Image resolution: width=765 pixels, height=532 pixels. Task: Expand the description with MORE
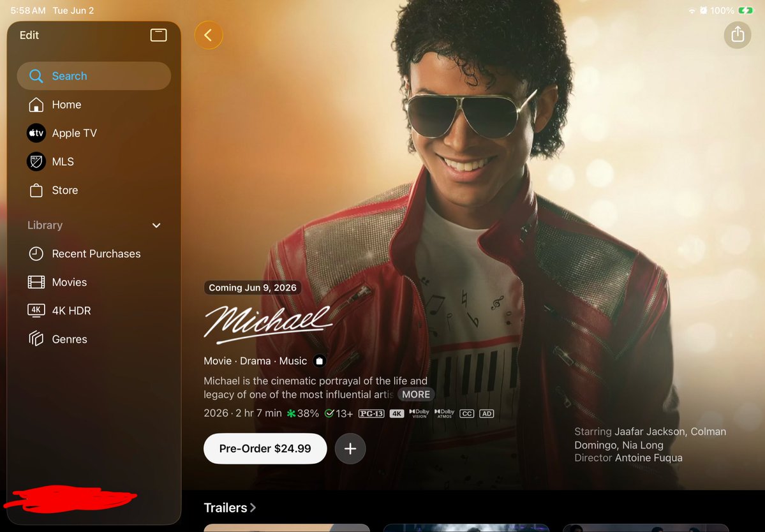pyautogui.click(x=416, y=394)
